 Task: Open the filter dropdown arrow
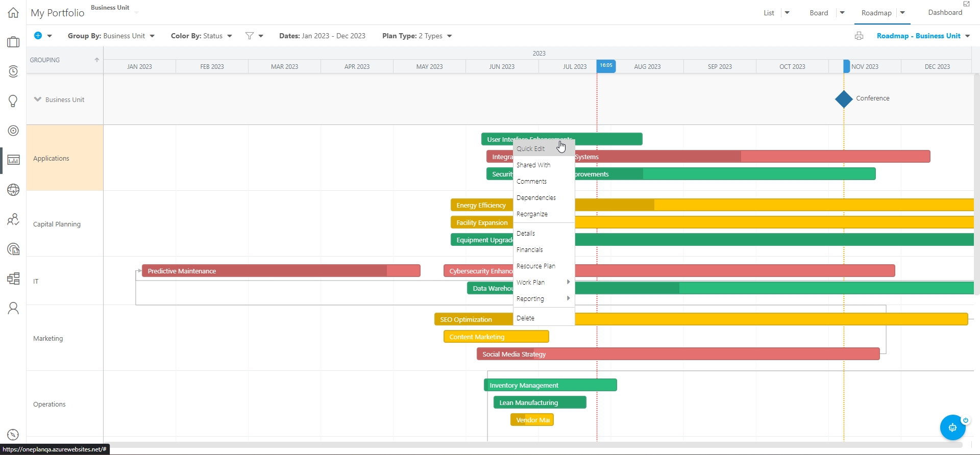(261, 36)
